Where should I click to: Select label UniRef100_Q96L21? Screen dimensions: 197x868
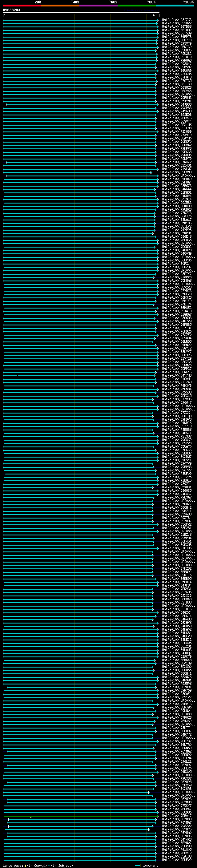[177, 761]
